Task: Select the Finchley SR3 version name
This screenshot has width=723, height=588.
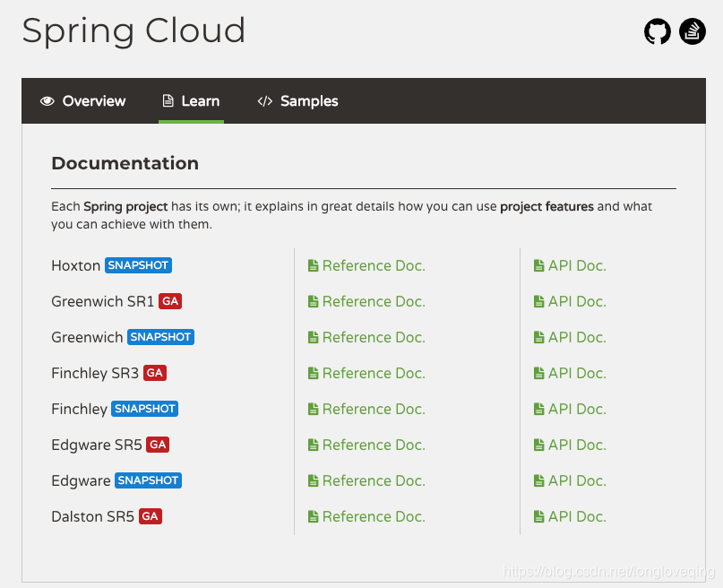Action: coord(95,373)
